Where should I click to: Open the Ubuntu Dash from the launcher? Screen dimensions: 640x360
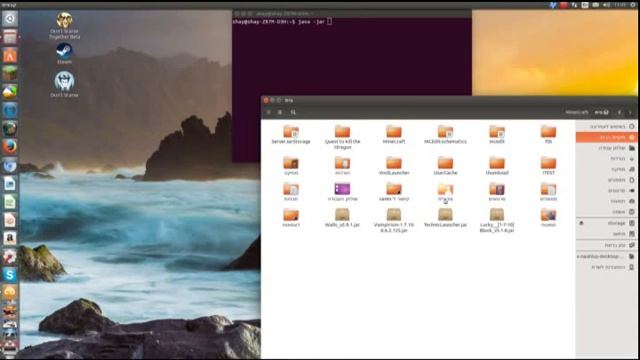9,18
